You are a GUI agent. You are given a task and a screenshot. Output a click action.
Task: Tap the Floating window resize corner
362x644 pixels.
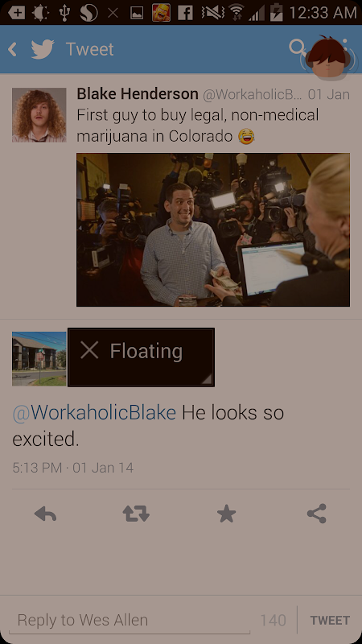[208, 379]
